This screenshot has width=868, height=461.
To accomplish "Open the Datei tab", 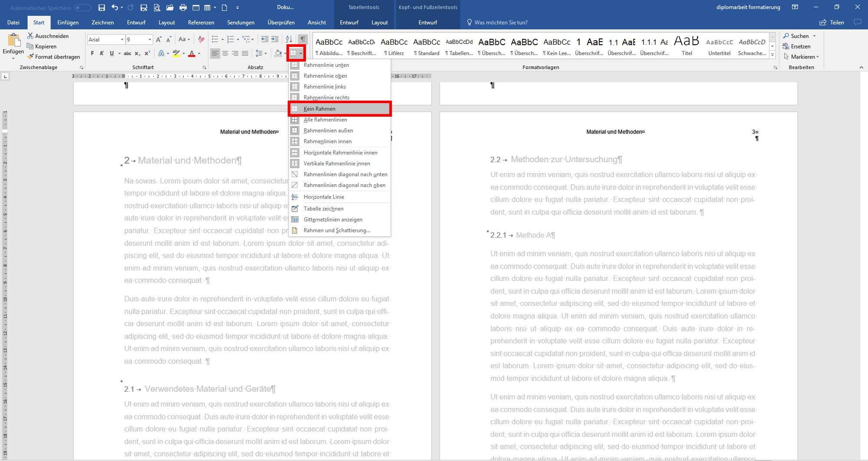I will (13, 23).
